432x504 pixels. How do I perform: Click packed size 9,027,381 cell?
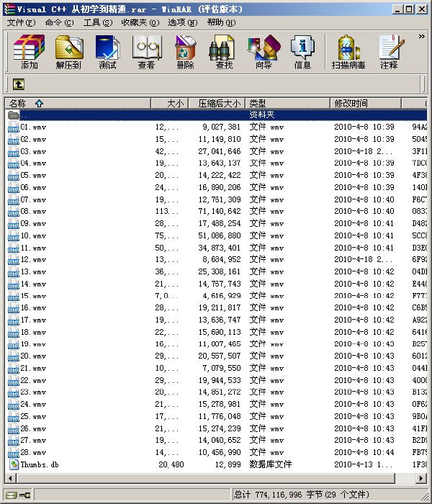click(x=222, y=127)
